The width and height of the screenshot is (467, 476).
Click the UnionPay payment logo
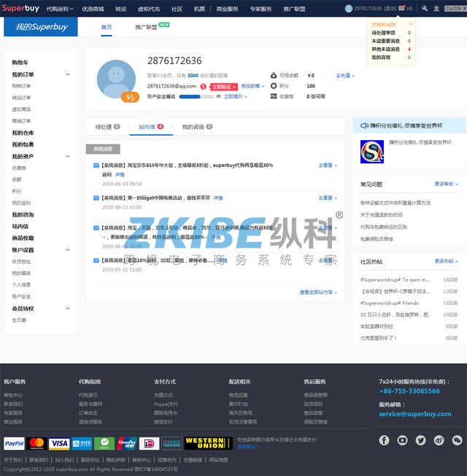click(127, 443)
